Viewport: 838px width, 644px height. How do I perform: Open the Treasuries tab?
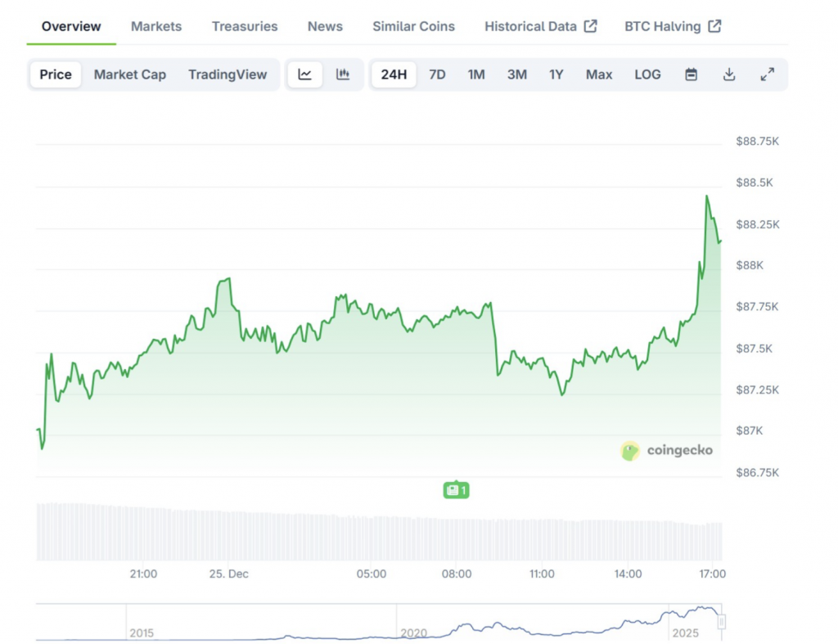tap(245, 26)
